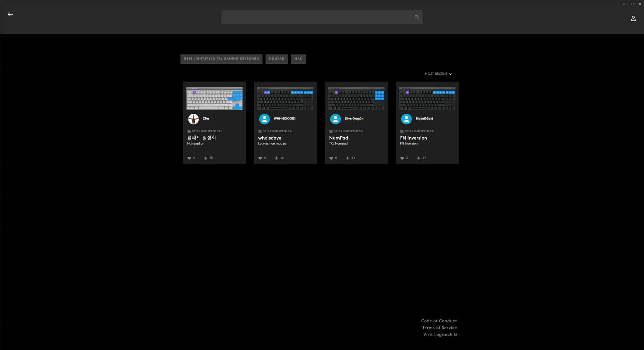This screenshot has height=350, width=644.
Task: Go back using the left arrow
Action: 10,14
